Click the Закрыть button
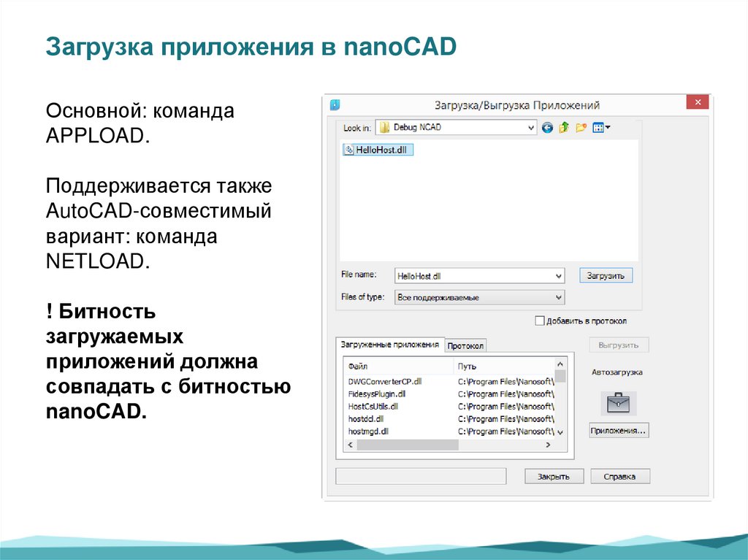The height and width of the screenshot is (560, 748). point(554,477)
